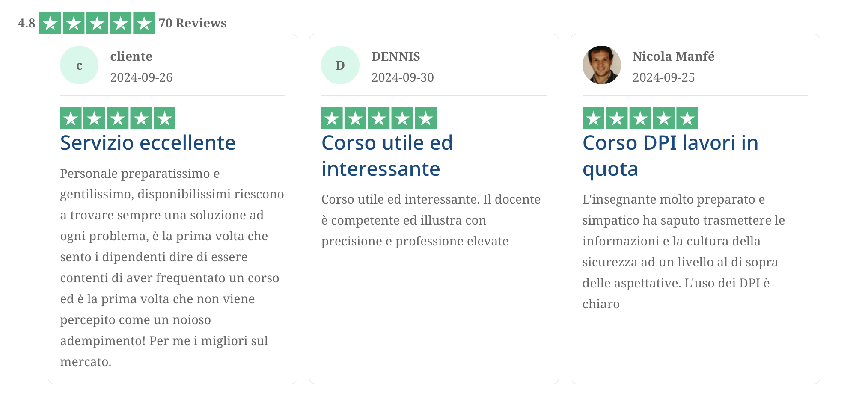Viewport: 868px width, 408px height.
Task: Click the star rating on Nicola Manfé's review
Action: click(x=640, y=118)
